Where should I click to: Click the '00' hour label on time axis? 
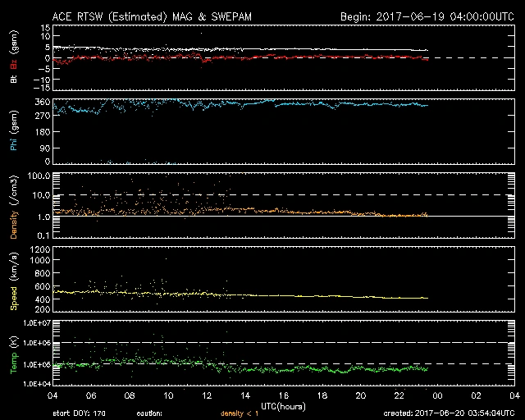coord(437,396)
